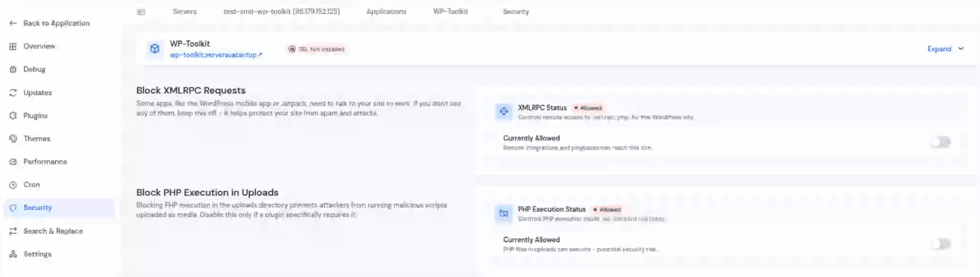The image size is (980, 277).
Task: Click the chevron next to Expand
Action: tap(961, 49)
